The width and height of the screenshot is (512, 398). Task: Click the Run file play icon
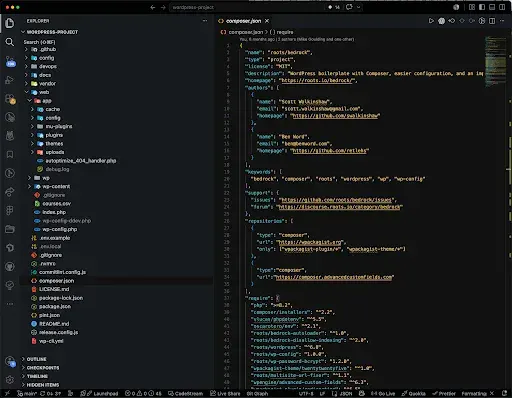(431, 21)
